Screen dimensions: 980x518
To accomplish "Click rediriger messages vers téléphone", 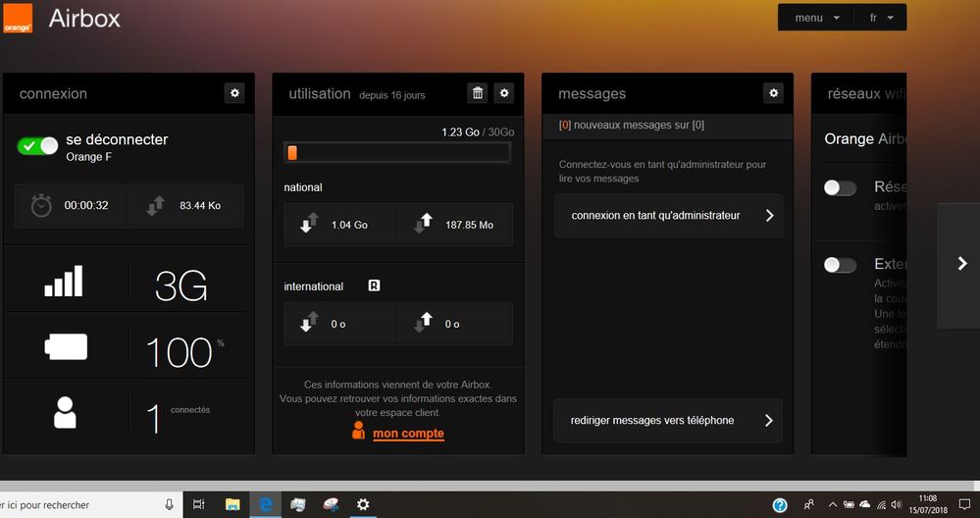I will click(668, 421).
